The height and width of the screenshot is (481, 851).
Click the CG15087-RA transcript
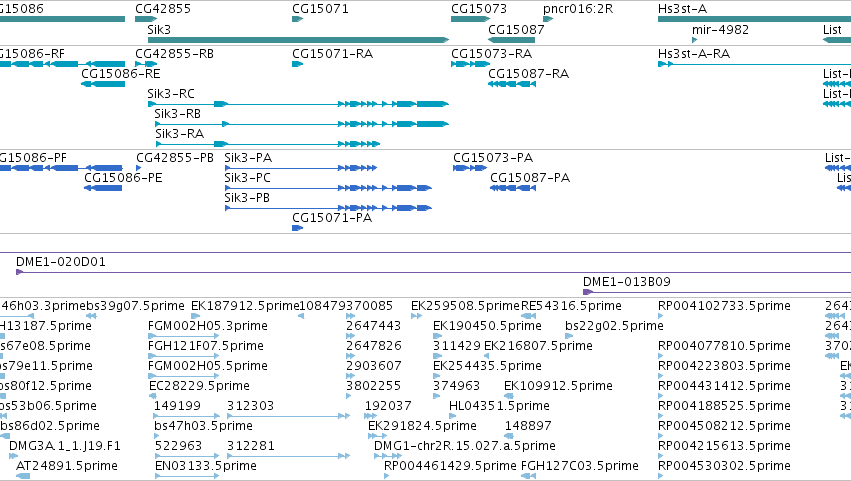point(511,84)
